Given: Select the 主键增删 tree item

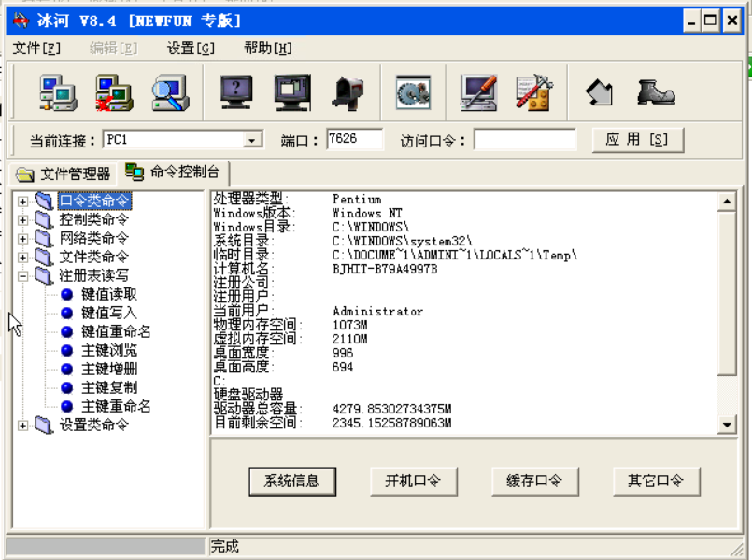Looking at the screenshot, I should click(x=109, y=369).
